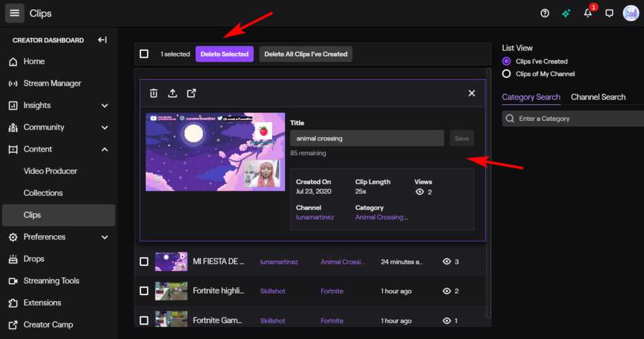Open Animal Crossing category link in details

382,218
